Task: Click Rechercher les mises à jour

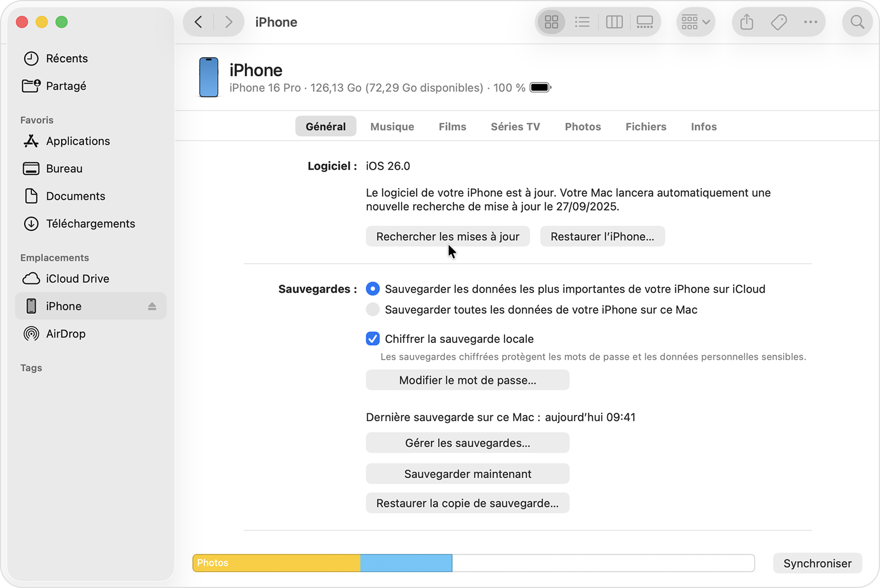Action: click(x=448, y=236)
